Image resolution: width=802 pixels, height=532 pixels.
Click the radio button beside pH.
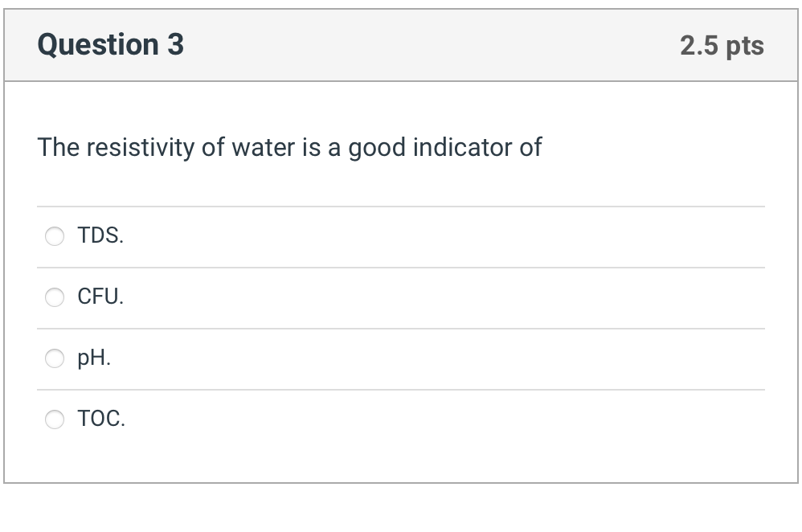tap(54, 358)
